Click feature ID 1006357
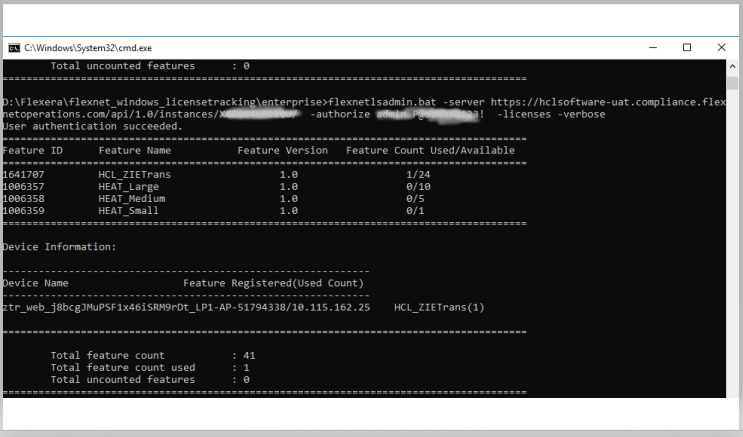 [23, 187]
